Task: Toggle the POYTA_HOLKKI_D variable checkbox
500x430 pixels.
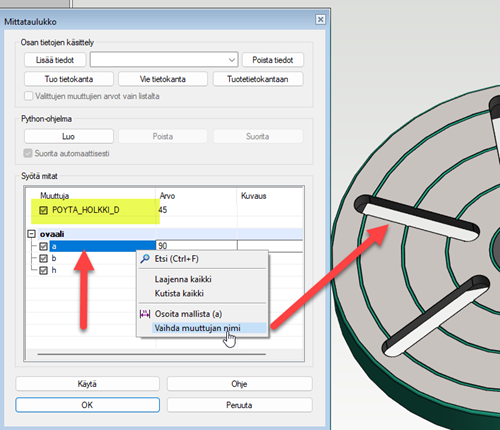Action: point(43,210)
